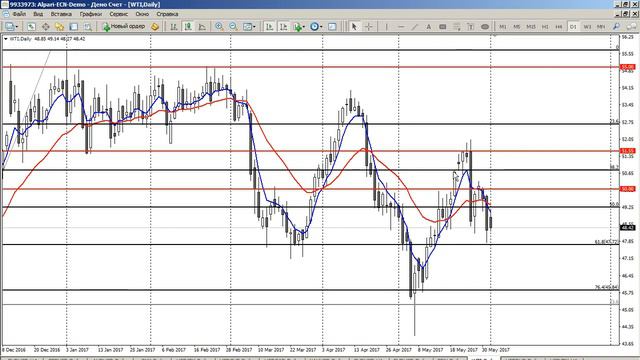Click the New Chart toolbar icon
Image resolution: width=640 pixels, height=360 pixels.
tap(9, 27)
